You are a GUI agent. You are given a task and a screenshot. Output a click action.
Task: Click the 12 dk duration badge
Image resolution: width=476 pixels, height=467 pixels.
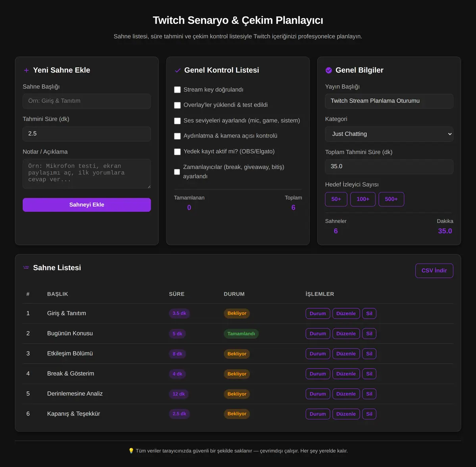point(179,394)
